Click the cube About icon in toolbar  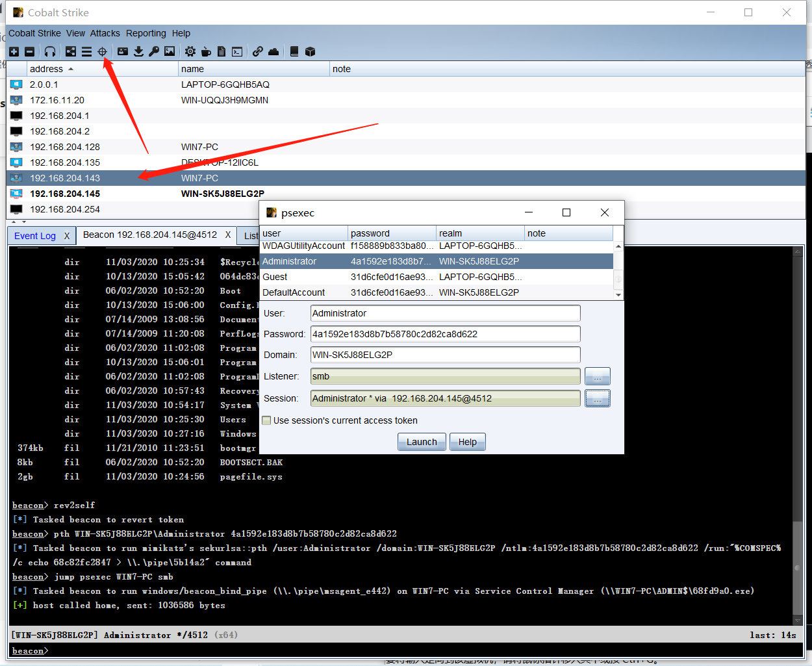(x=310, y=51)
